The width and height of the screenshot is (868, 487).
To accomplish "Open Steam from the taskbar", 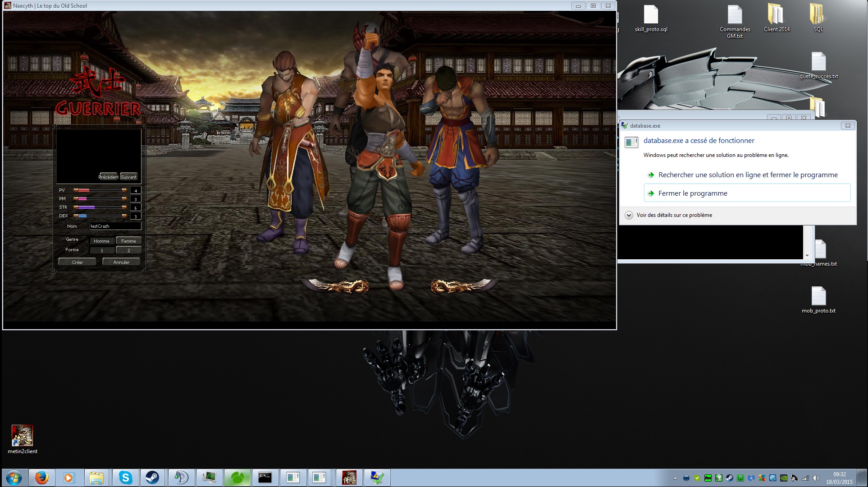I will coord(153,478).
